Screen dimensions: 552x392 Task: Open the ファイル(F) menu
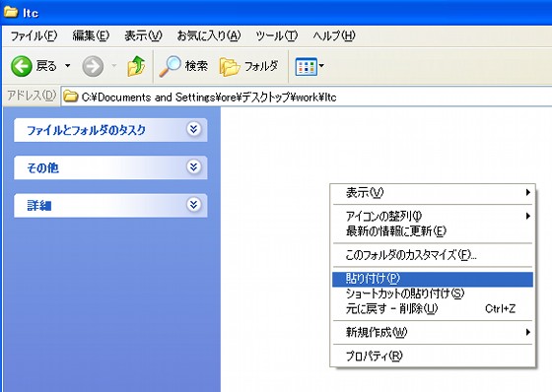(x=34, y=35)
